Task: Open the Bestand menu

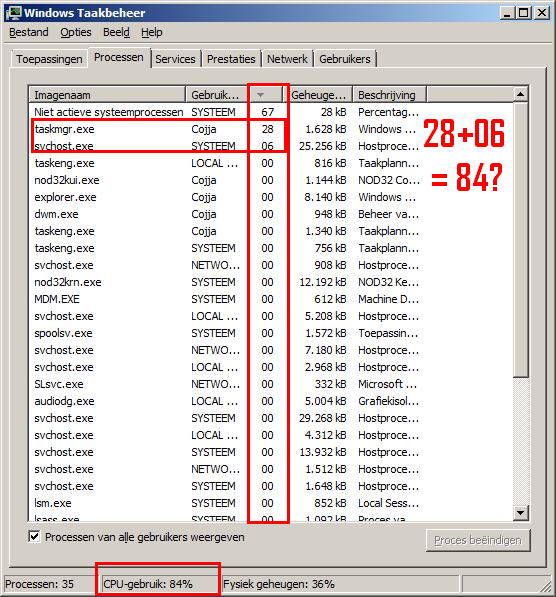Action: [x=29, y=32]
